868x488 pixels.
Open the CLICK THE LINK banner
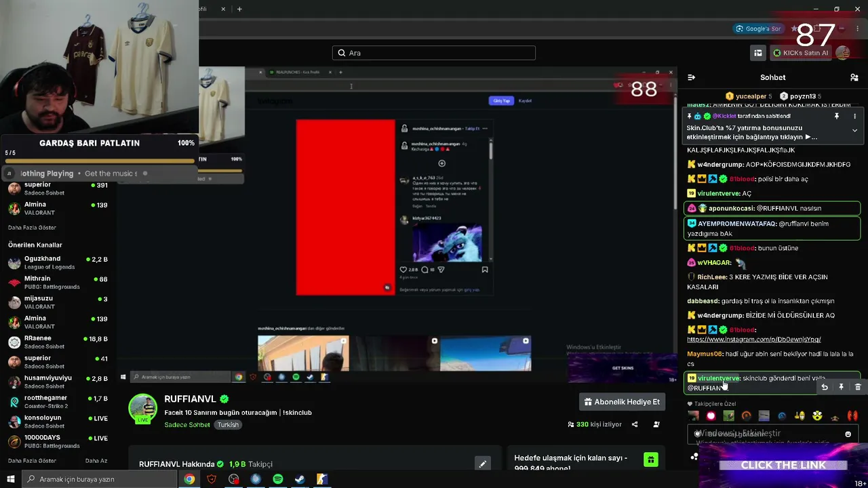pos(783,465)
